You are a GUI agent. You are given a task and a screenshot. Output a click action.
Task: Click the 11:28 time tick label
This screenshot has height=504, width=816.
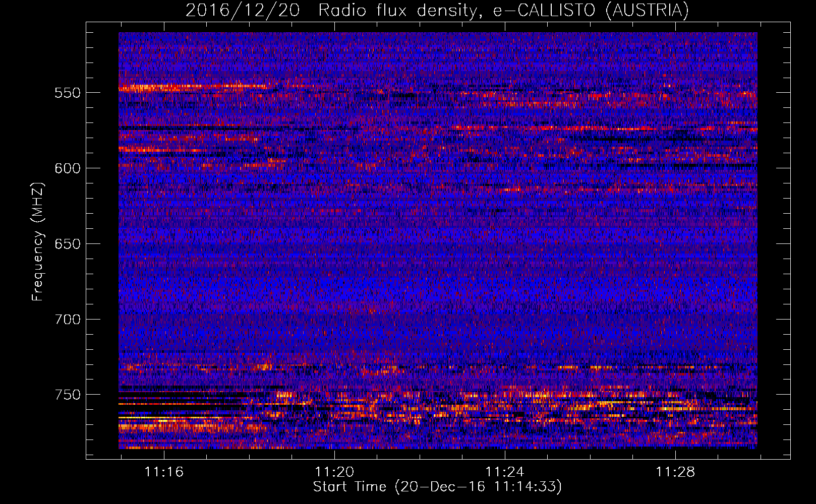(x=675, y=472)
